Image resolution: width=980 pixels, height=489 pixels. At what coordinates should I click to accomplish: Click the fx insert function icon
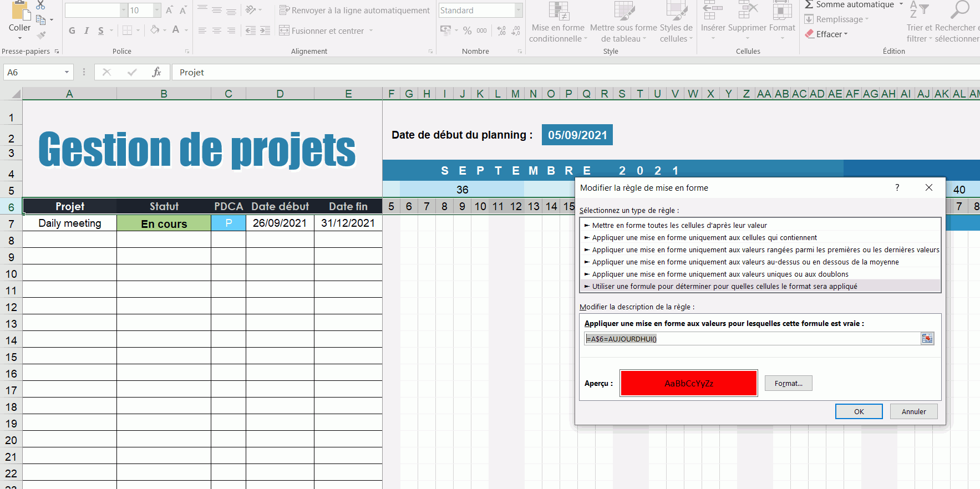[x=156, y=72]
